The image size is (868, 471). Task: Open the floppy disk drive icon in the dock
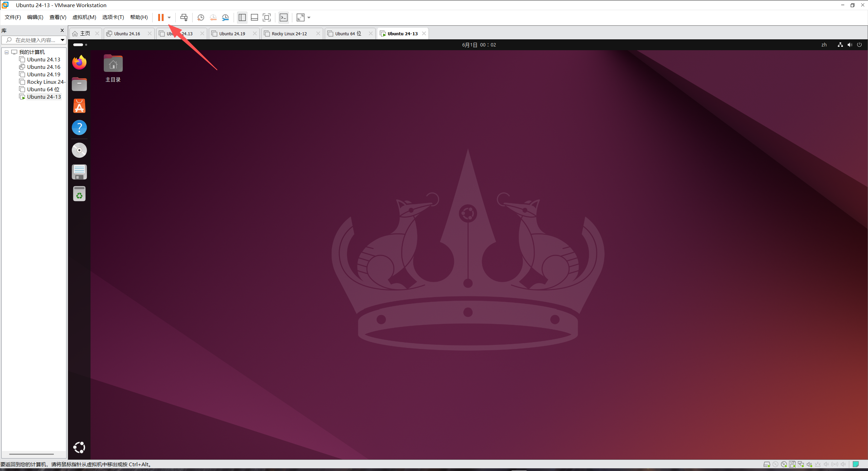tap(79, 172)
